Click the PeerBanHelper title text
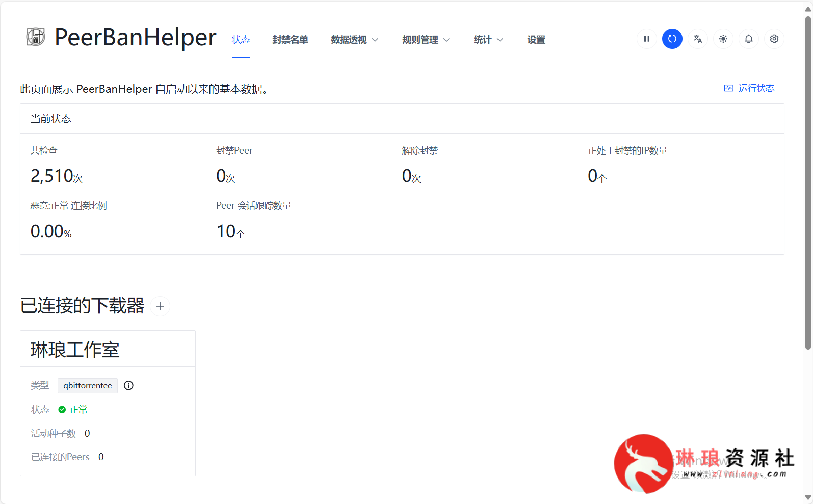 (x=136, y=37)
